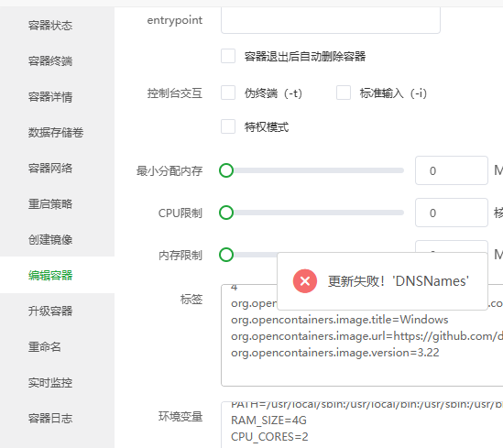Click the CPU限制 value input box
503x448 pixels.
(x=452, y=213)
